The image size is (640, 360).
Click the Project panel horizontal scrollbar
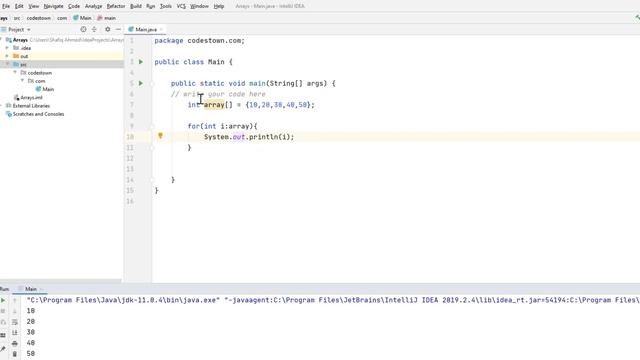coord(61,281)
